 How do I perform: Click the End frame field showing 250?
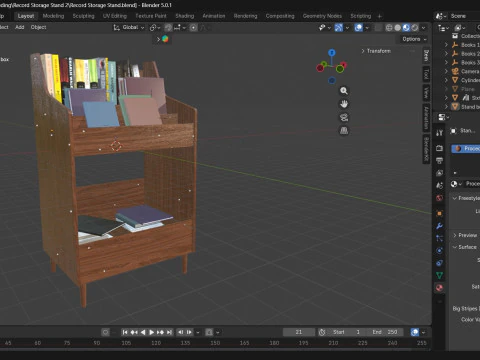[385, 332]
